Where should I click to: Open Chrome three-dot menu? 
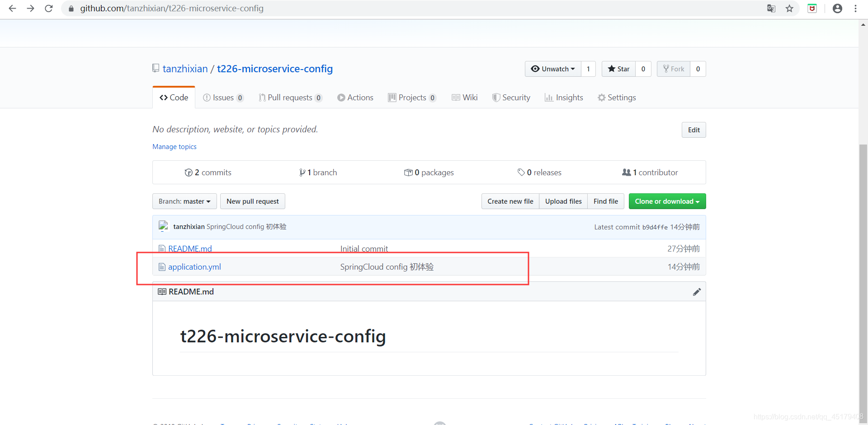(855, 8)
